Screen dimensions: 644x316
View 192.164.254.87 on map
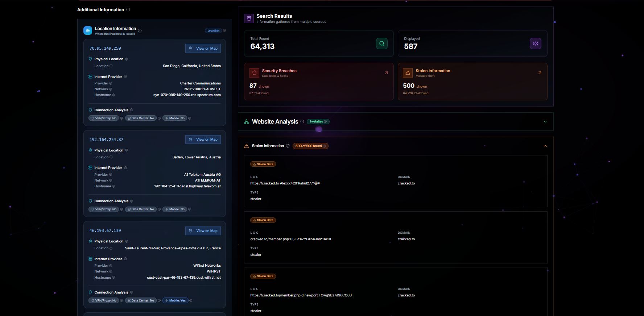(x=203, y=140)
